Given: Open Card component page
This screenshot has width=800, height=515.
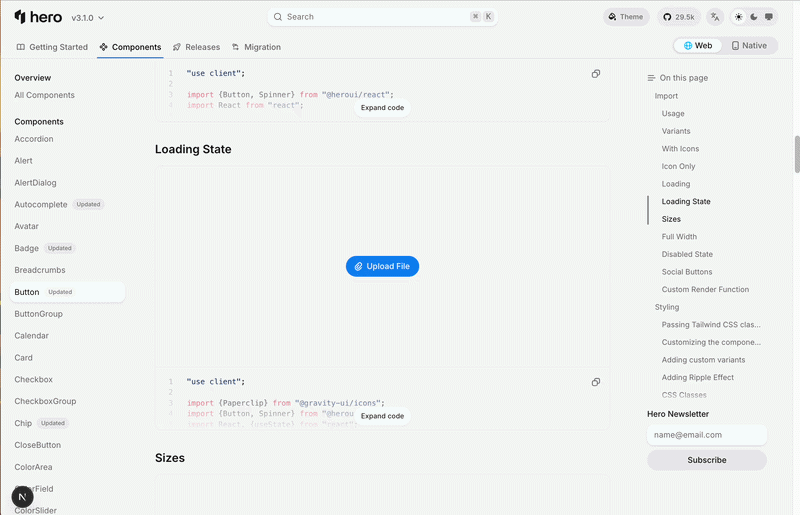Looking at the screenshot, I should [x=23, y=358].
